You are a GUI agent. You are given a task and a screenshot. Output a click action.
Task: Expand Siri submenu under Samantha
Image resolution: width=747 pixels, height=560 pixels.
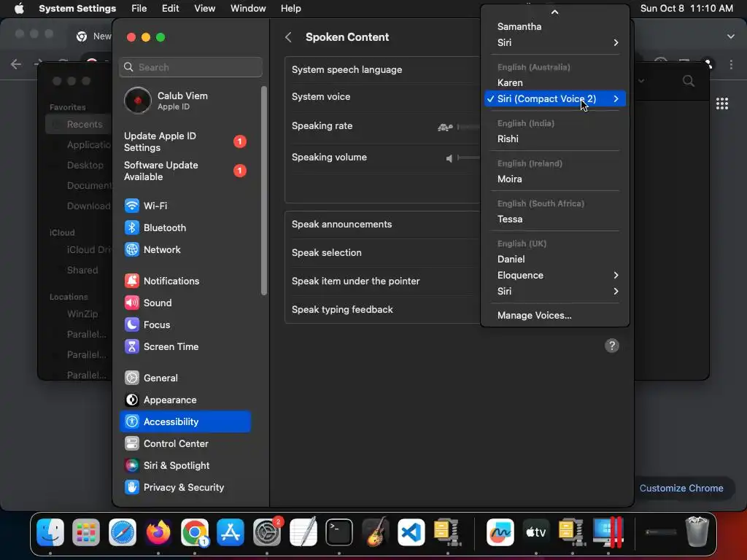(555, 43)
